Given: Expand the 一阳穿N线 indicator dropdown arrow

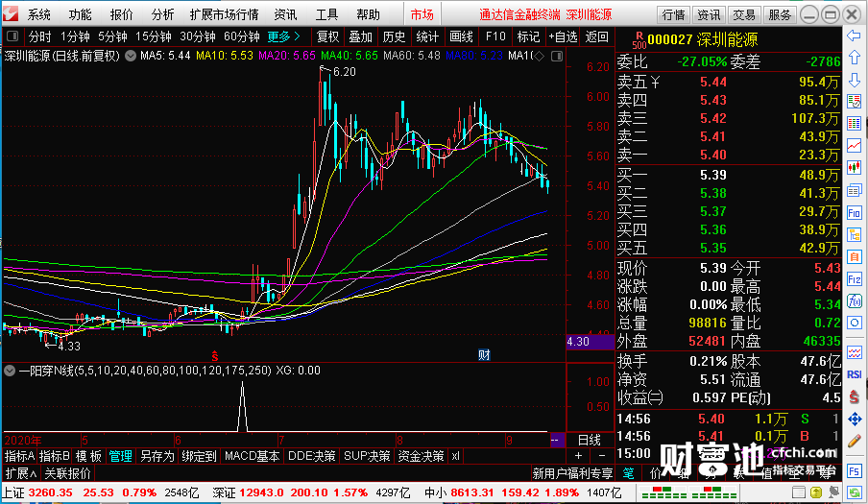Looking at the screenshot, I should click(10, 371).
